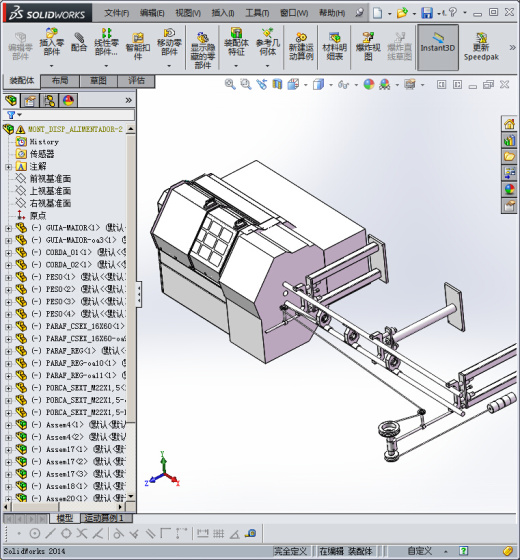This screenshot has height=560, width=520.
Task: Select Smart Fasteners tool
Action: (138, 46)
